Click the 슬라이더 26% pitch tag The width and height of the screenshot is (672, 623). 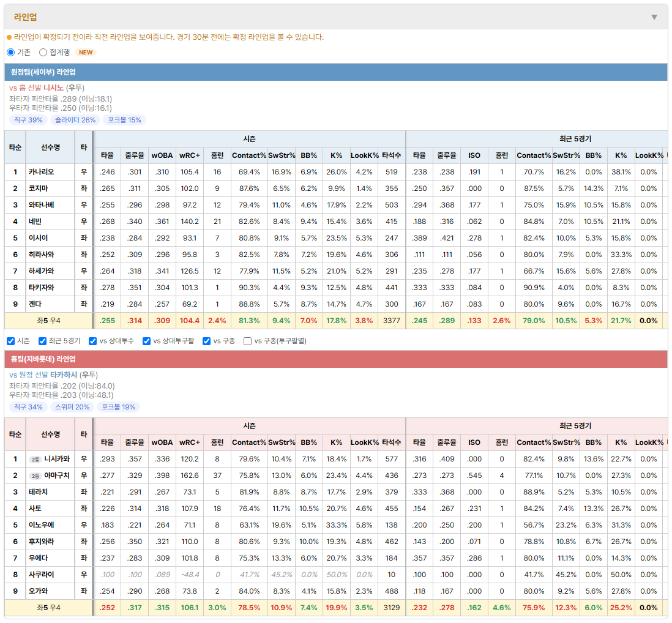click(x=75, y=120)
